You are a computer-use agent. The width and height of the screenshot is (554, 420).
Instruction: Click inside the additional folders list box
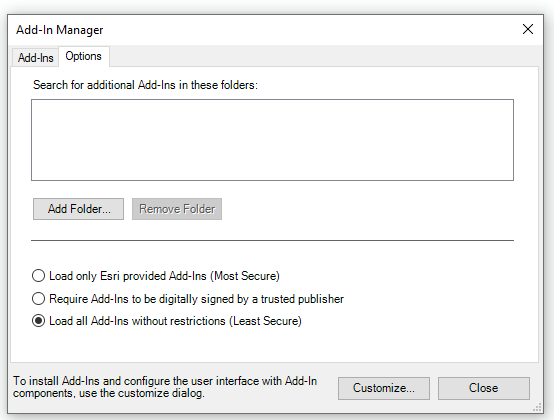click(x=272, y=140)
